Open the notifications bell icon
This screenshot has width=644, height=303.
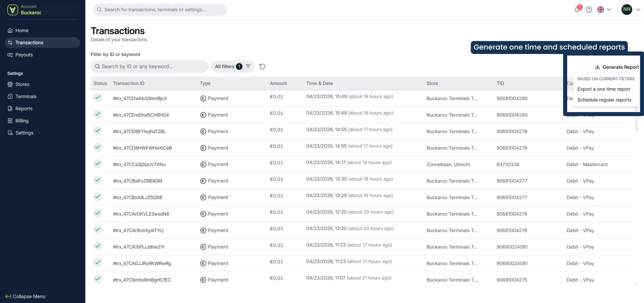point(577,9)
